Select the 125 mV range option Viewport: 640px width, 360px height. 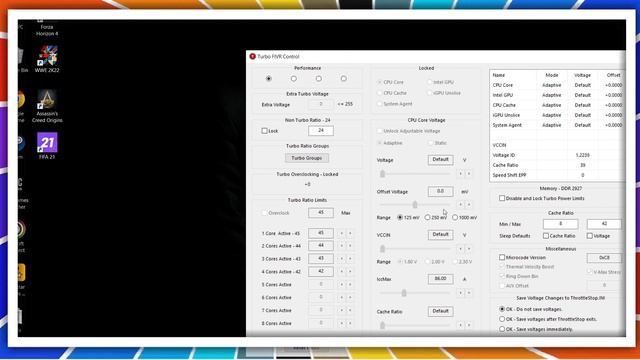[400, 218]
